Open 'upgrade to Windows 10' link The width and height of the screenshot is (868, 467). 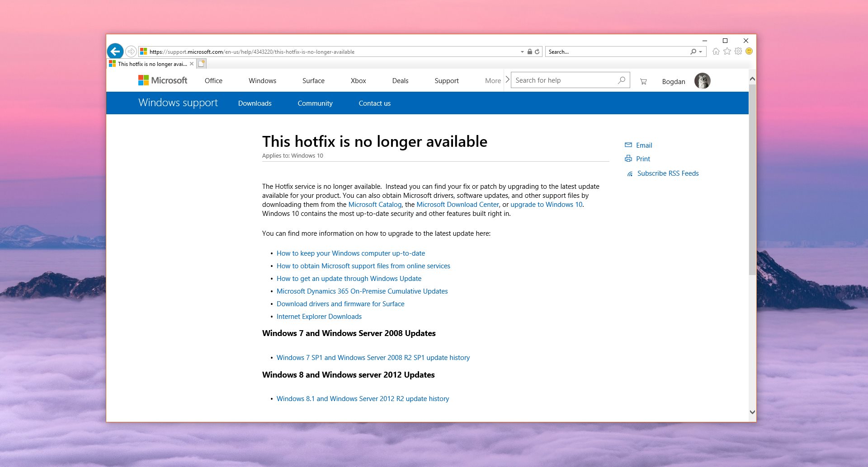pos(547,205)
